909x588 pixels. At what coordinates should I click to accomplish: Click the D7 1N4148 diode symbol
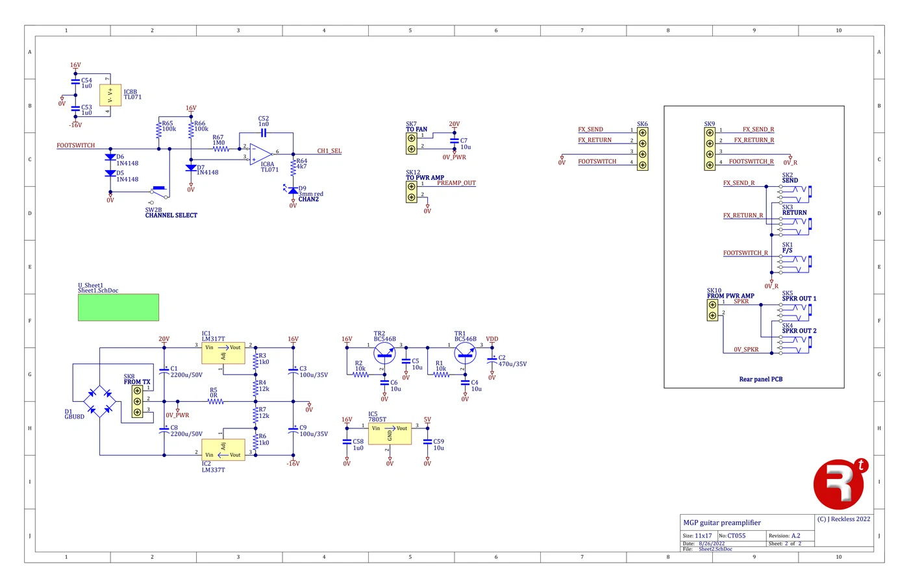(x=191, y=167)
